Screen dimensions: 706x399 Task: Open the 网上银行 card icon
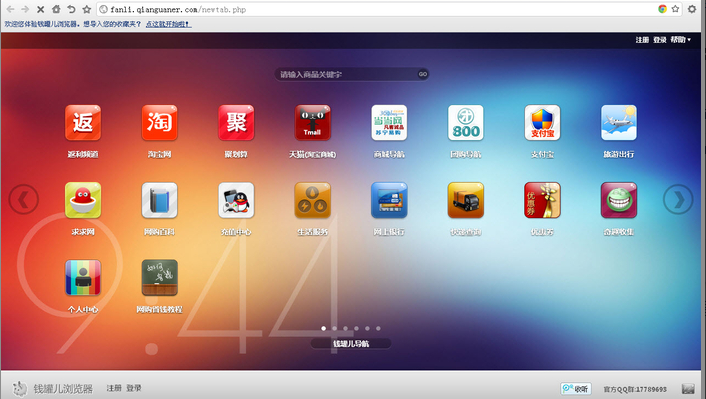[x=389, y=200]
